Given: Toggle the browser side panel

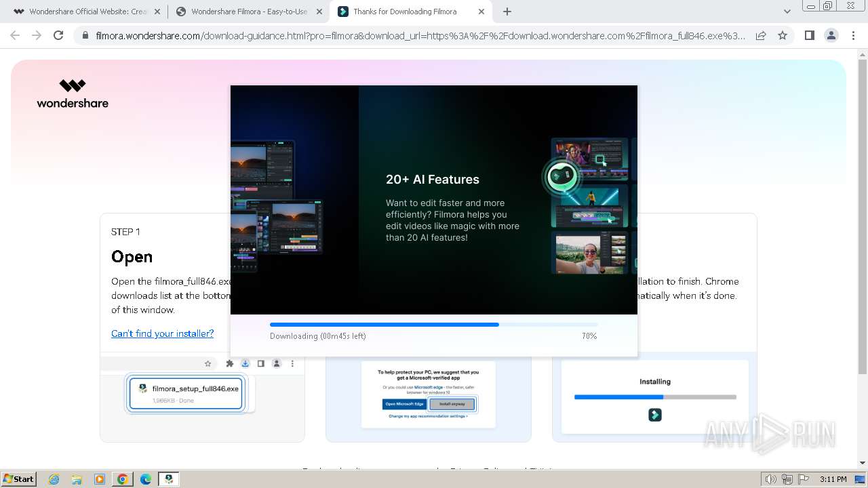Looking at the screenshot, I should [809, 35].
